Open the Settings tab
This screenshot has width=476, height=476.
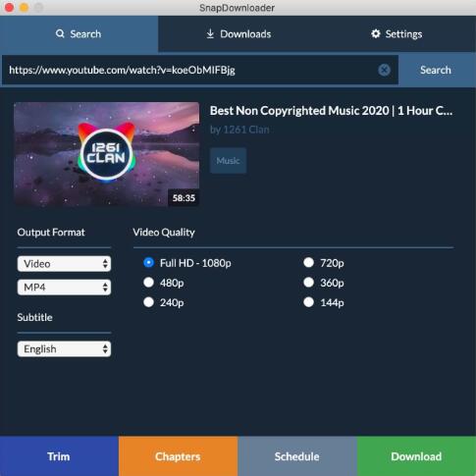(x=397, y=34)
